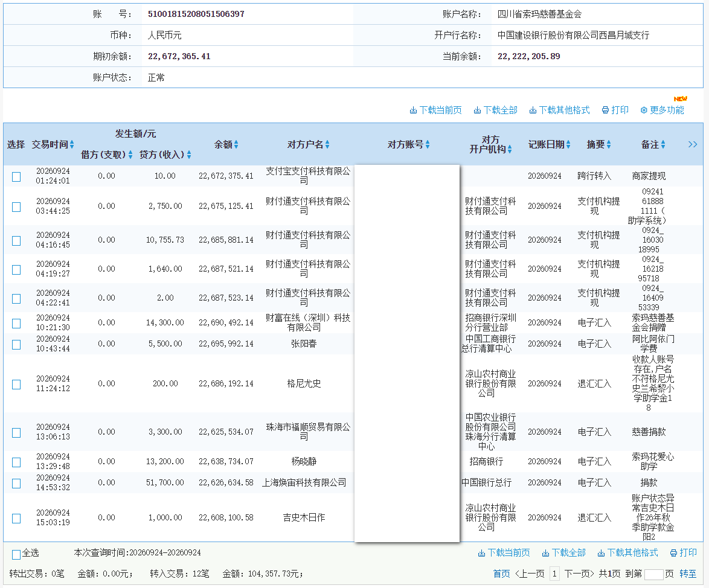
Task: Sort 贷方(收入) column using its arrows
Action: coord(189,155)
